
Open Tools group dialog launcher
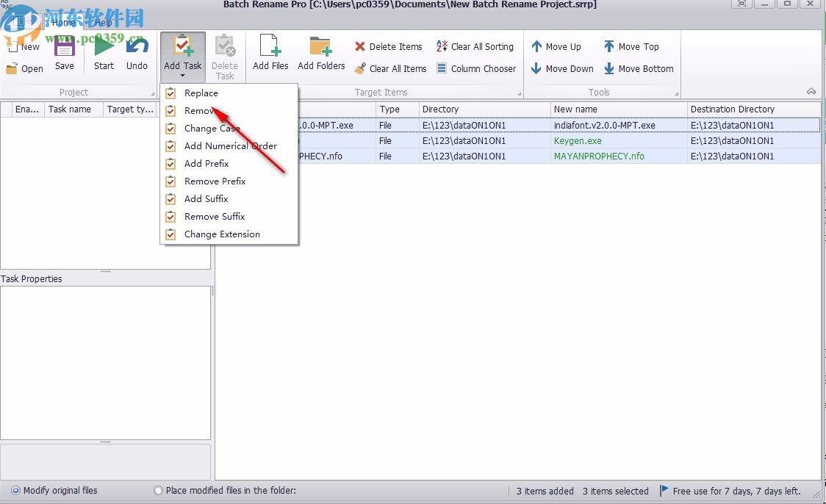(676, 94)
